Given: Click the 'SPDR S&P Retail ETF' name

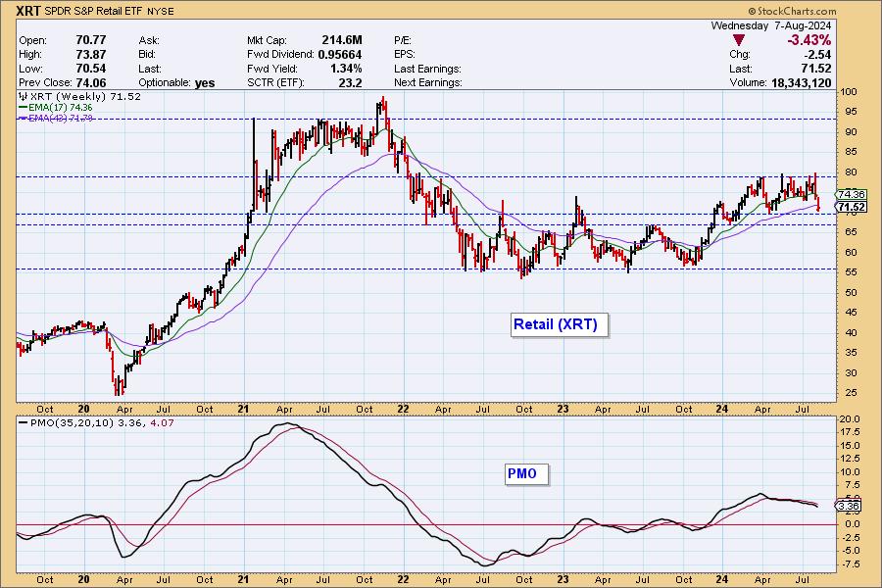Looking at the screenshot, I should pyautogui.click(x=94, y=11).
